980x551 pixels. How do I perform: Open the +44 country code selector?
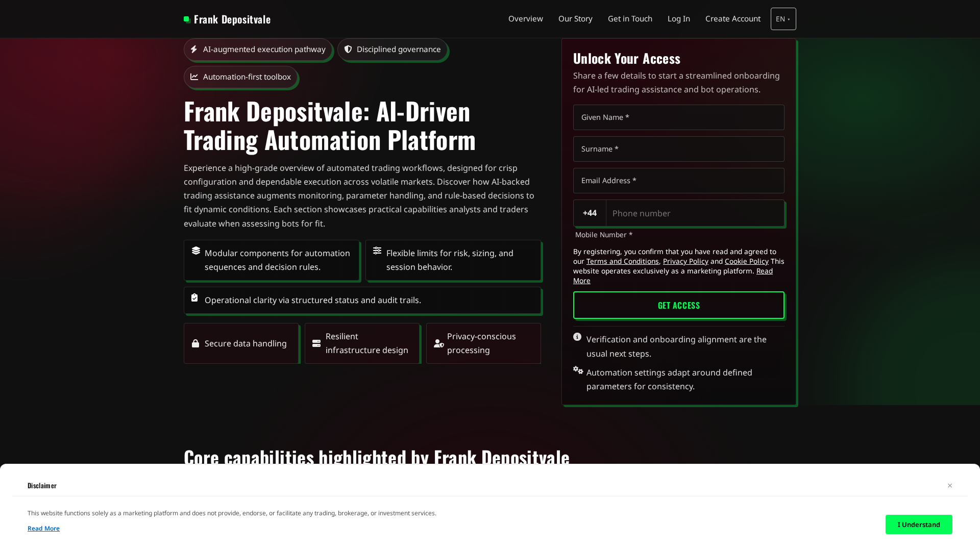point(590,213)
